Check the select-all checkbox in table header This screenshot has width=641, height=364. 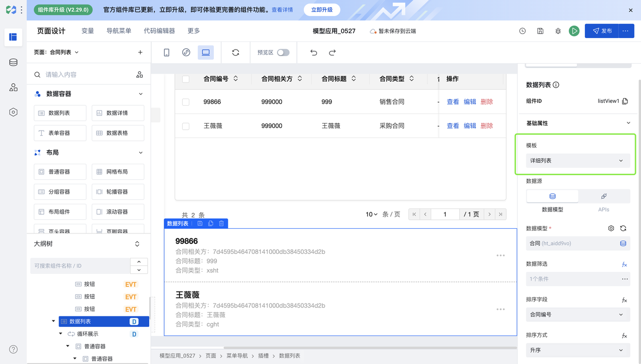click(186, 79)
